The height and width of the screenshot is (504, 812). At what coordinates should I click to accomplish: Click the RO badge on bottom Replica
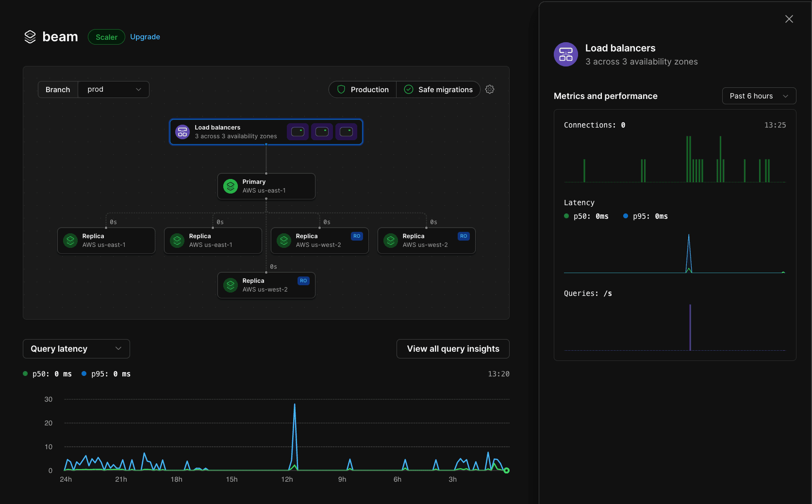point(303,281)
